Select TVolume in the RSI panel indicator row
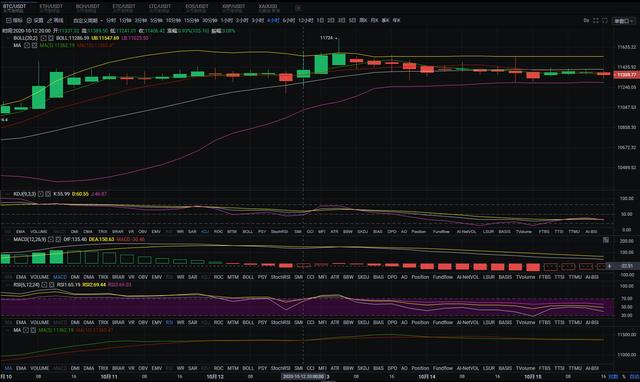The image size is (640, 382). pyautogui.click(x=525, y=322)
